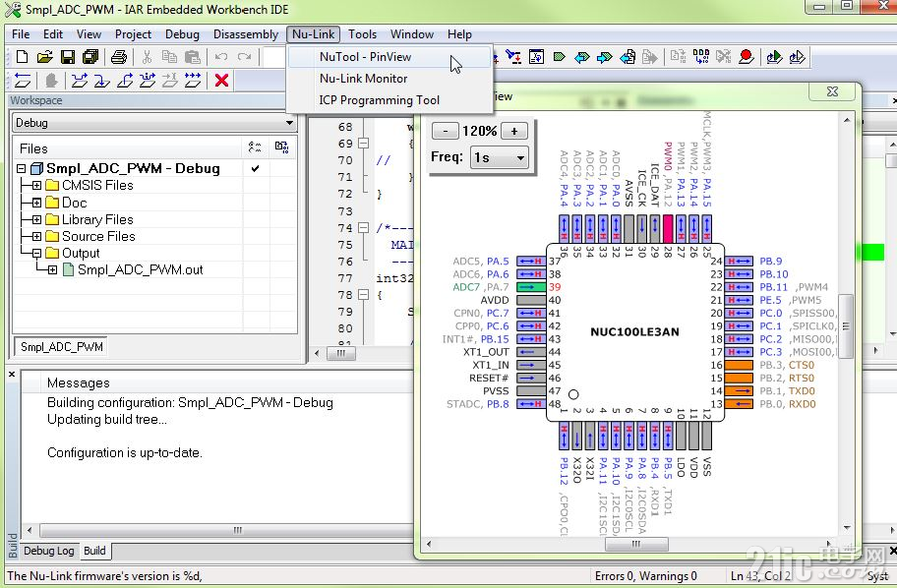Screen dimensions: 897x588
Task: Open the Project menu
Action: 133,34
